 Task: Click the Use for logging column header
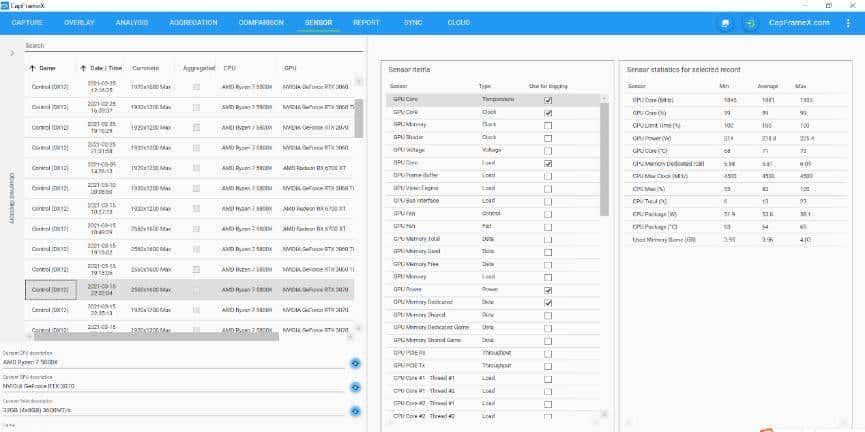pyautogui.click(x=548, y=86)
